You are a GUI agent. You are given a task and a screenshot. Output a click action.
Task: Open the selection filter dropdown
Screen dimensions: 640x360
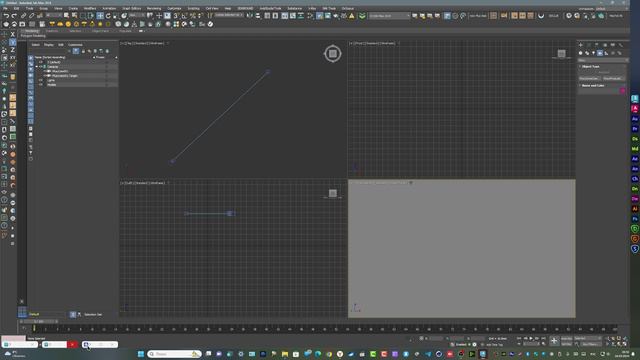tap(54, 16)
